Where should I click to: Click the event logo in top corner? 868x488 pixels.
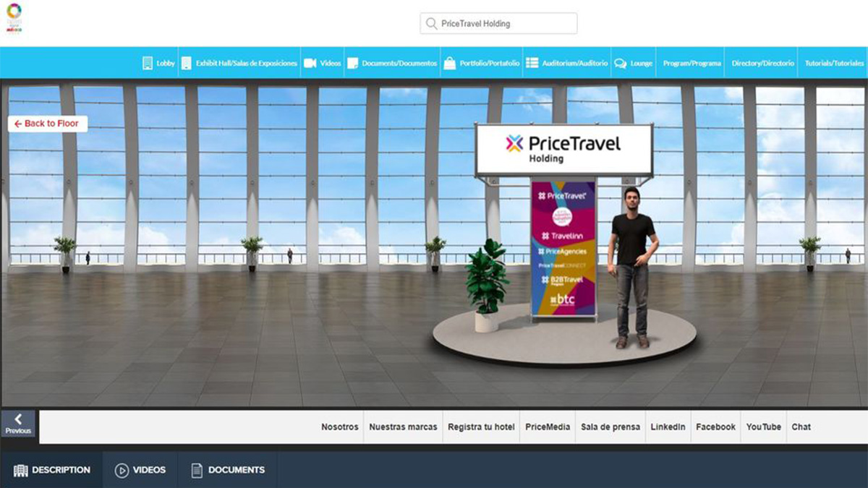coord(14,17)
